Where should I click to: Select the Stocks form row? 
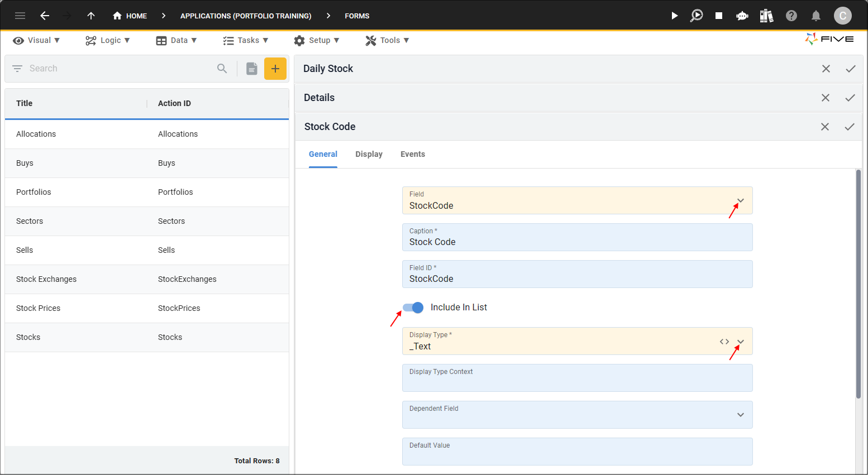[147, 337]
